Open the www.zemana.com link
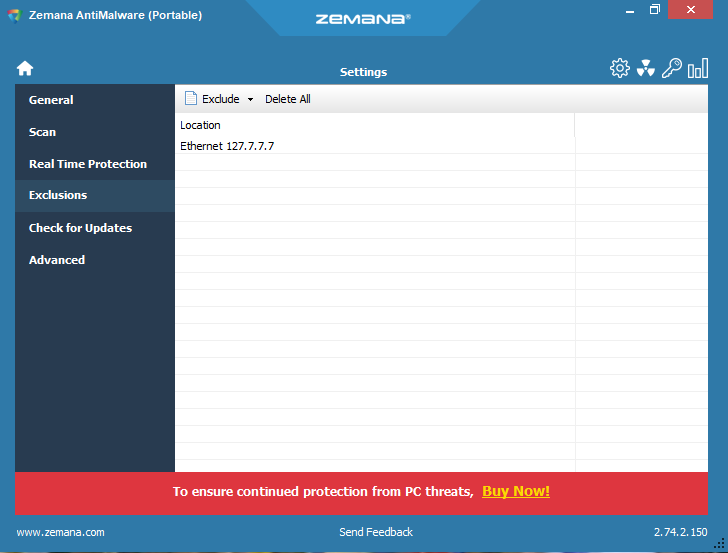728x553 pixels. (60, 532)
